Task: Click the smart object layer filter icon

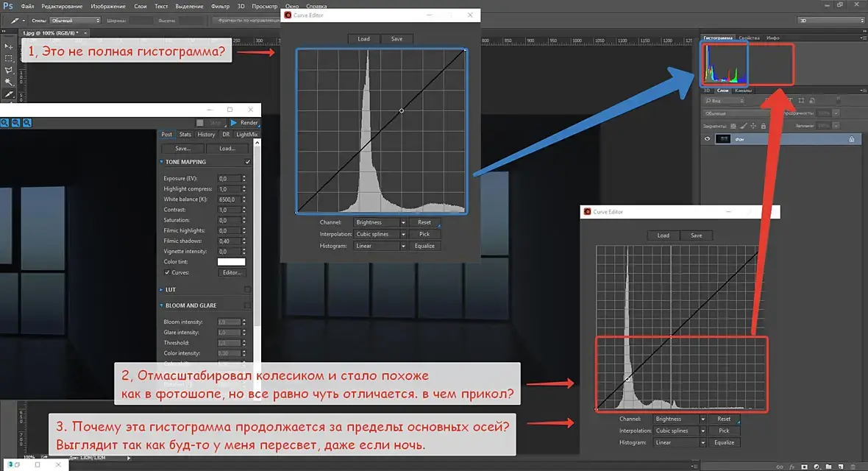Action: [812, 100]
